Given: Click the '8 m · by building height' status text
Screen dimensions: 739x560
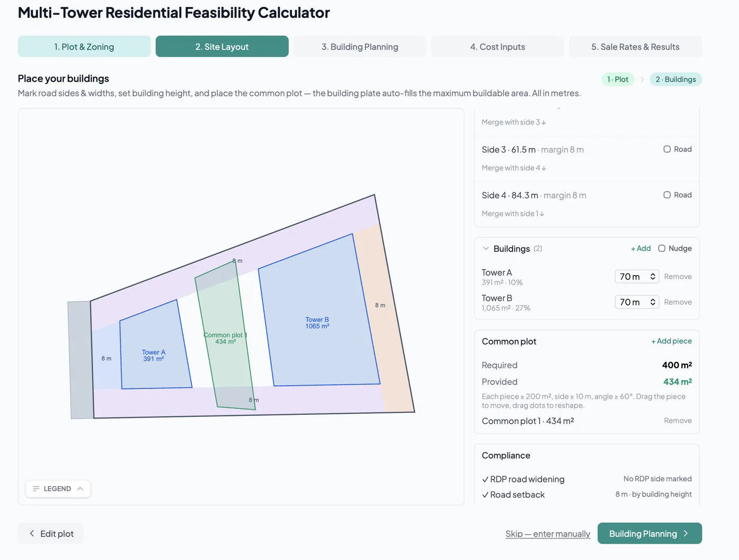Looking at the screenshot, I should 653,494.
